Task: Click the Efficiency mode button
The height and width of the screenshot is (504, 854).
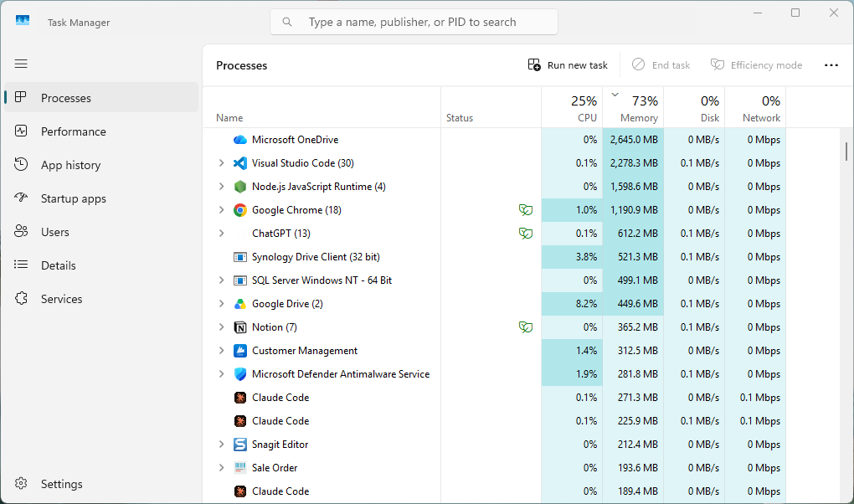Action: (x=756, y=65)
